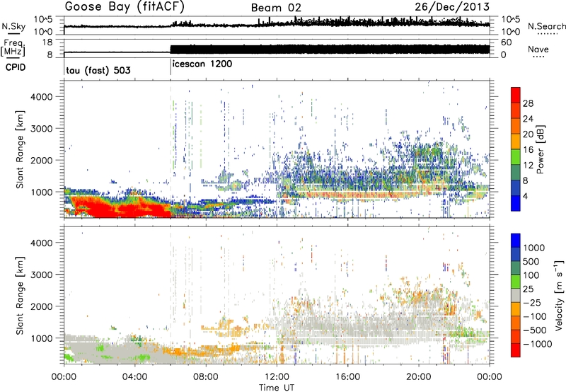Screen dimensions: 566x392
Task: Click the '08:00' time tick label
Action: click(x=205, y=377)
